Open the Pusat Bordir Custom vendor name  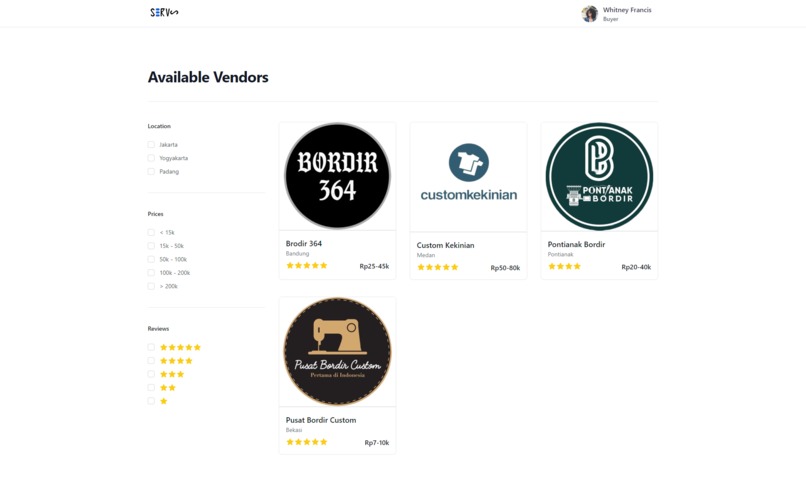321,420
